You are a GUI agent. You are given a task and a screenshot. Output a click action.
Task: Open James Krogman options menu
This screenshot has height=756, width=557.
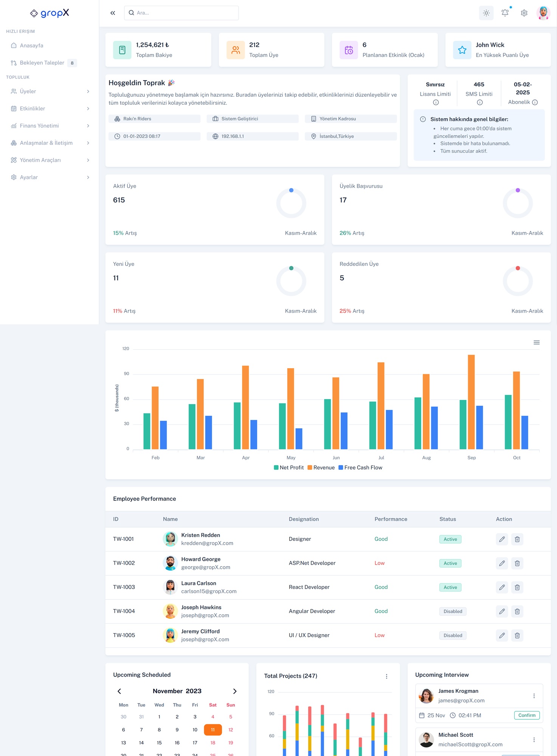[x=534, y=696]
